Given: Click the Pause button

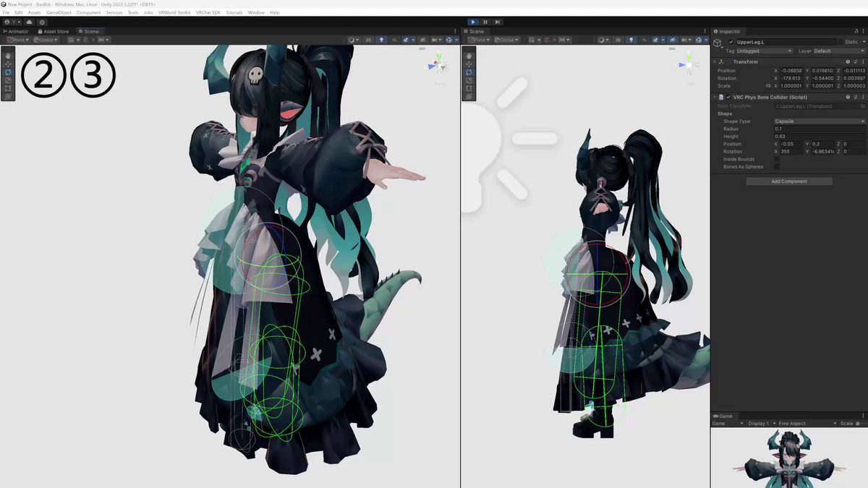Looking at the screenshot, I should pyautogui.click(x=485, y=22).
